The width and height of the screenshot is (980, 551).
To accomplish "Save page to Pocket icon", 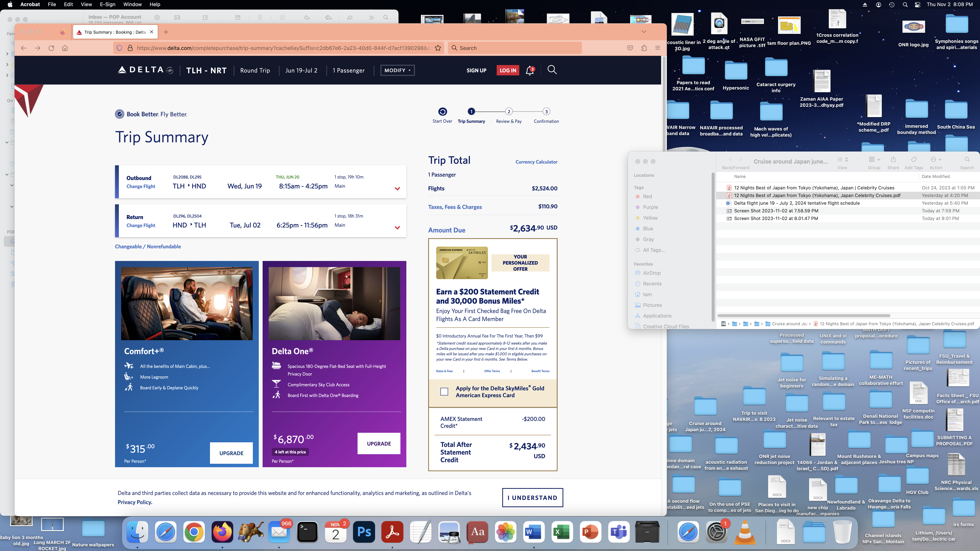I will (x=630, y=48).
